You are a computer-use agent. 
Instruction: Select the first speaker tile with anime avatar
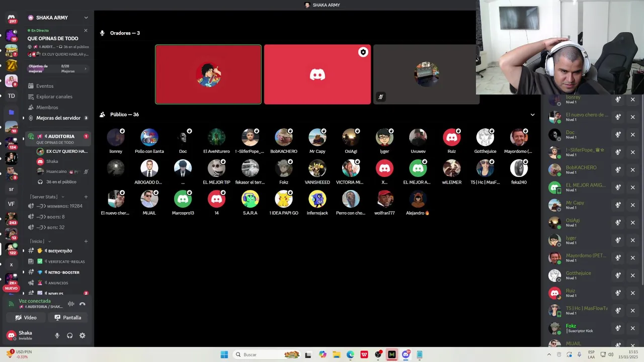point(208,74)
